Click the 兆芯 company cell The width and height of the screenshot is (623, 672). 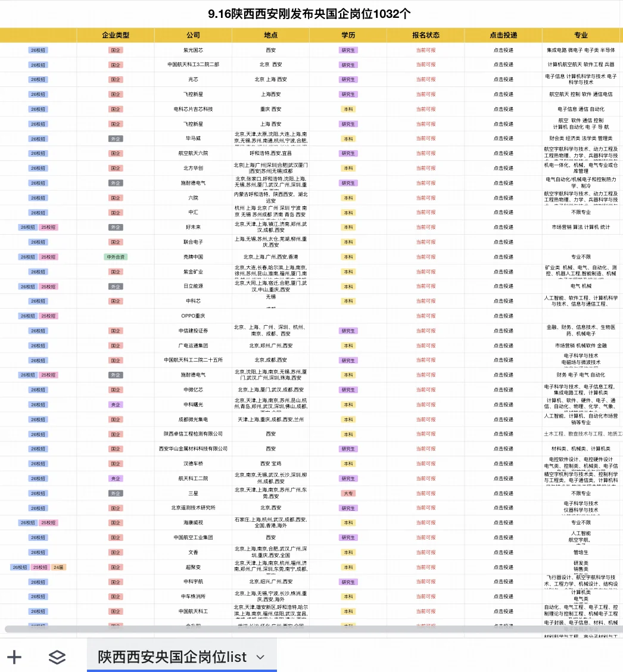tap(193, 79)
